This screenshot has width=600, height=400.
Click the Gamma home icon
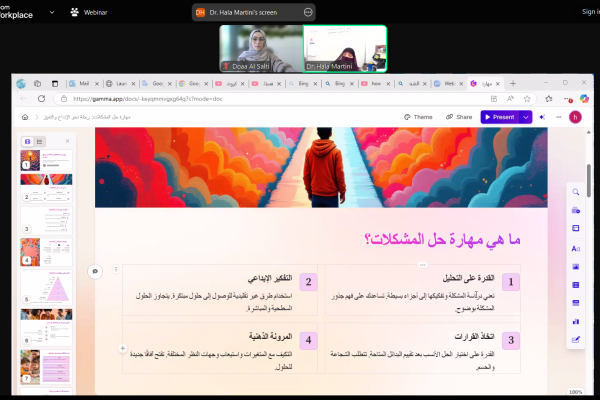24,117
